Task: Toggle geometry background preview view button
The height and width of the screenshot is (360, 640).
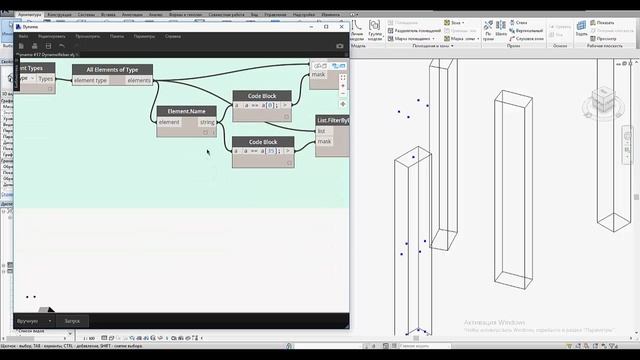Action: point(321,66)
